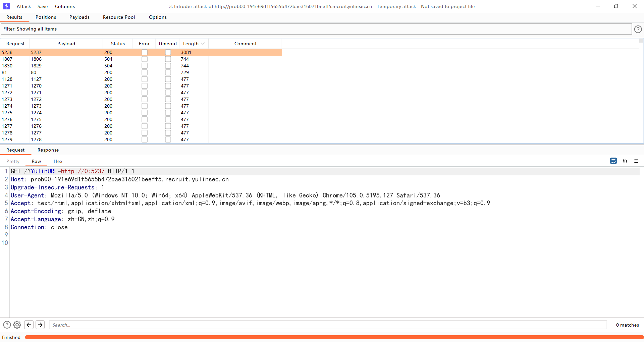Select the Raw view tab

(x=36, y=161)
